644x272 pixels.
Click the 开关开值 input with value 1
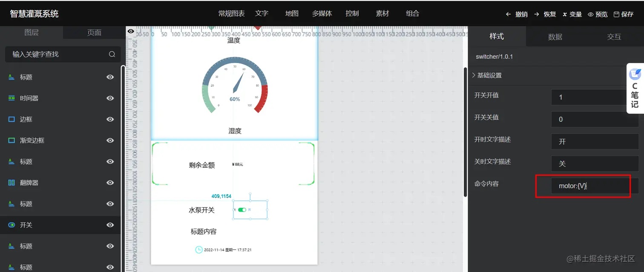595,97
